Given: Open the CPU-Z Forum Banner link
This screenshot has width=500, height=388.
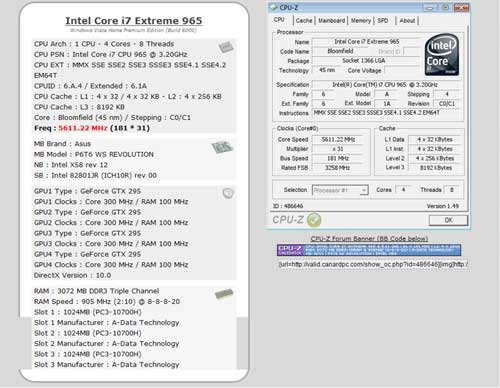Looking at the screenshot, I should coord(369,239).
